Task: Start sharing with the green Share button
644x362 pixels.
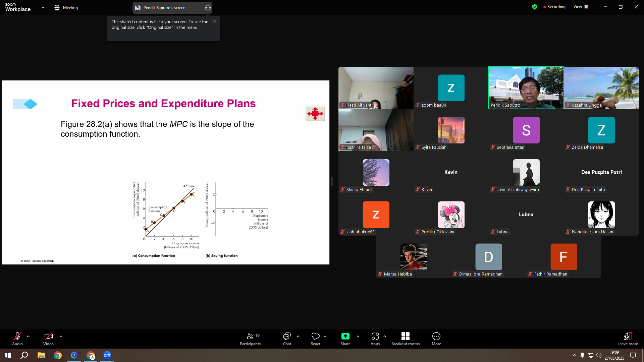Action: tap(345, 339)
